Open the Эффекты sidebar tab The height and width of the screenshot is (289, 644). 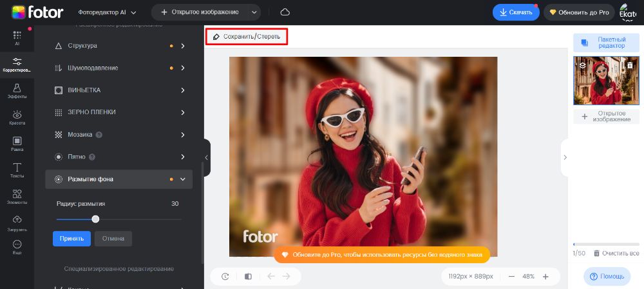(17, 91)
